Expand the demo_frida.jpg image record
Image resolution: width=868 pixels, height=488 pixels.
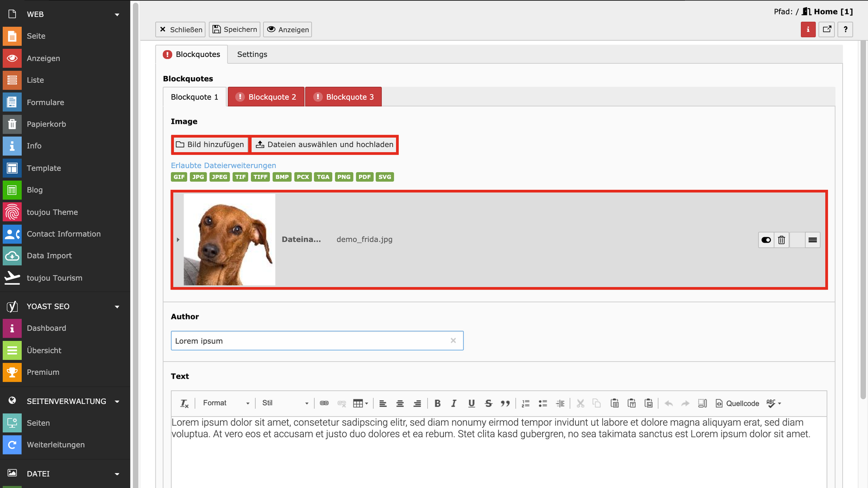pyautogui.click(x=178, y=240)
